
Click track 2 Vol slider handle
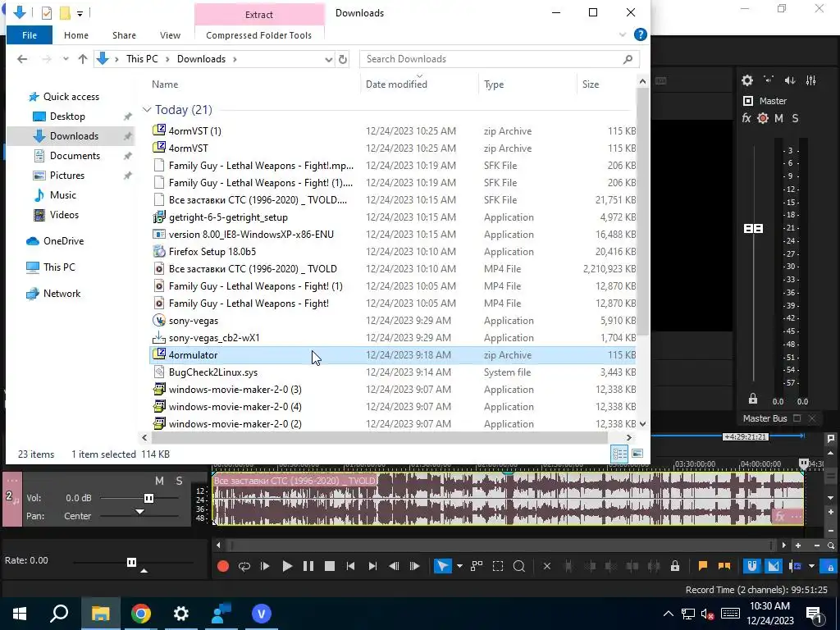(x=149, y=498)
